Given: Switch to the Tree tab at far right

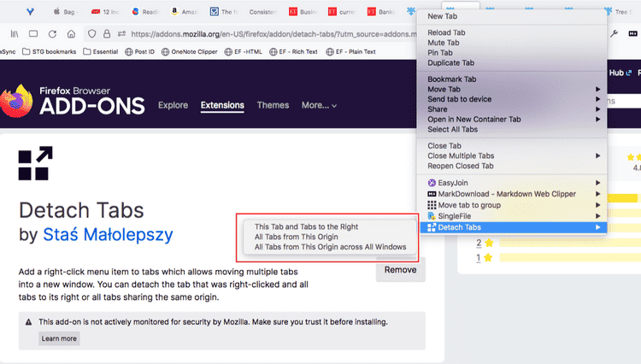Looking at the screenshot, I should (619, 12).
